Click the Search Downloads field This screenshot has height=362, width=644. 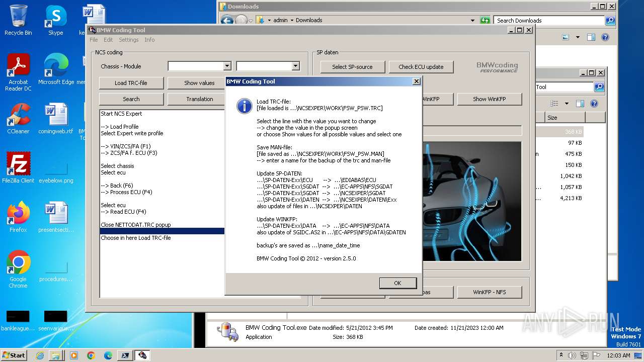[549, 21]
